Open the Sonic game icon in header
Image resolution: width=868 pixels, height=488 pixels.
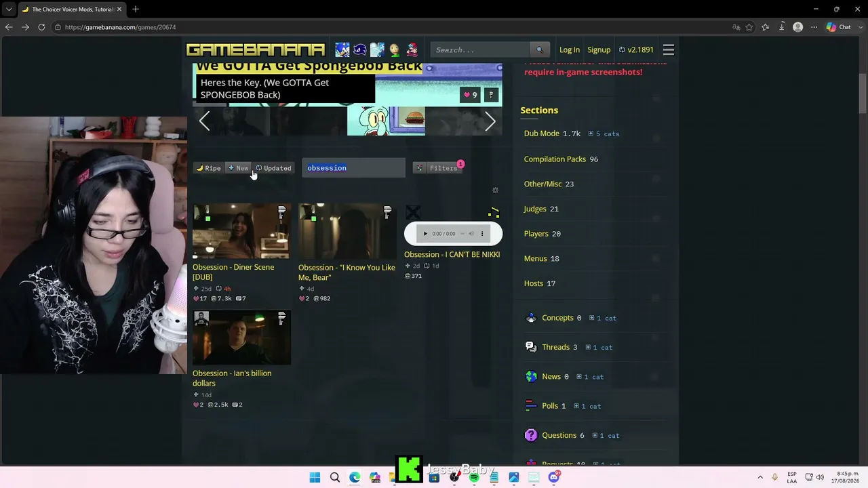click(342, 49)
